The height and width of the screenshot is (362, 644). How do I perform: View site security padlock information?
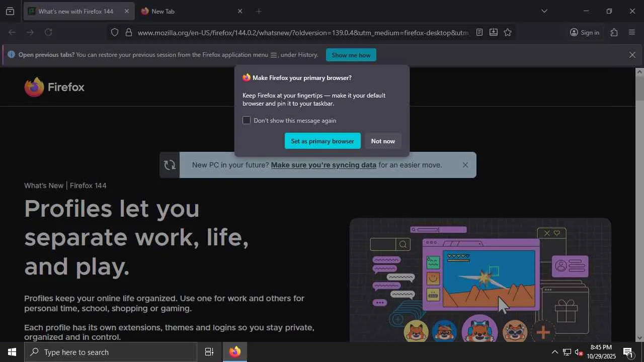[129, 32]
